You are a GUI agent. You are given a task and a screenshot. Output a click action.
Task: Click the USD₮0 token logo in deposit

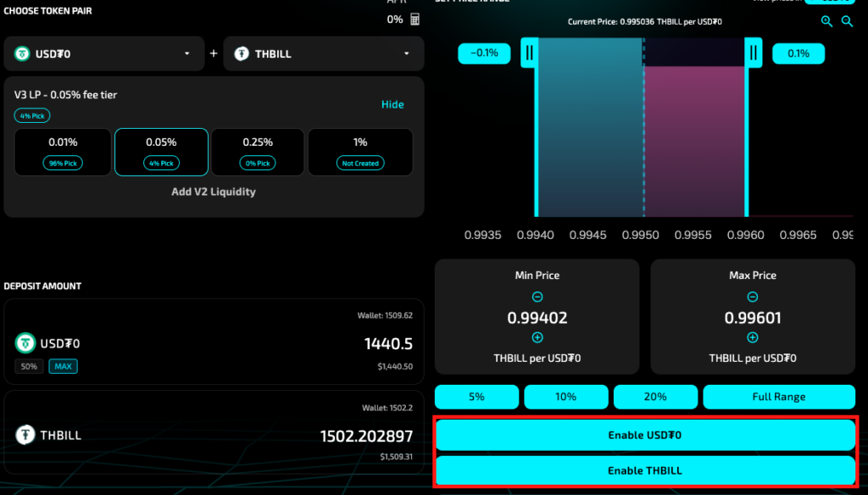(x=25, y=343)
